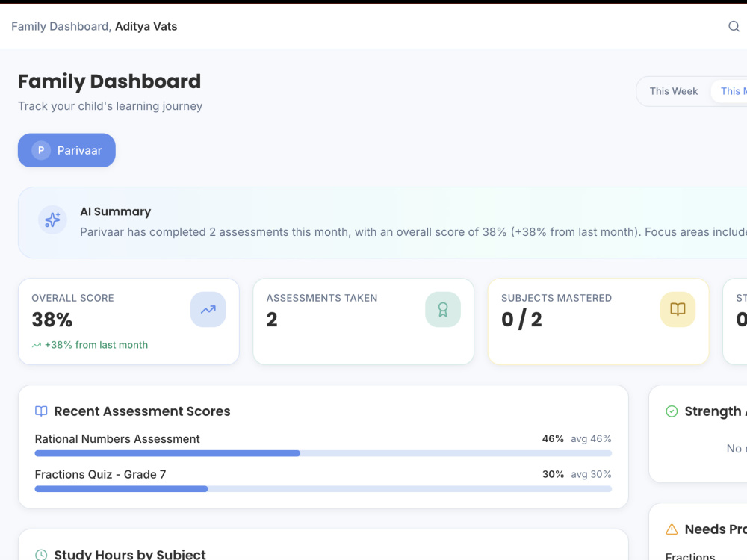This screenshot has width=747, height=560.
Task: Click the AI Summary sparkle icon
Action: (x=52, y=220)
